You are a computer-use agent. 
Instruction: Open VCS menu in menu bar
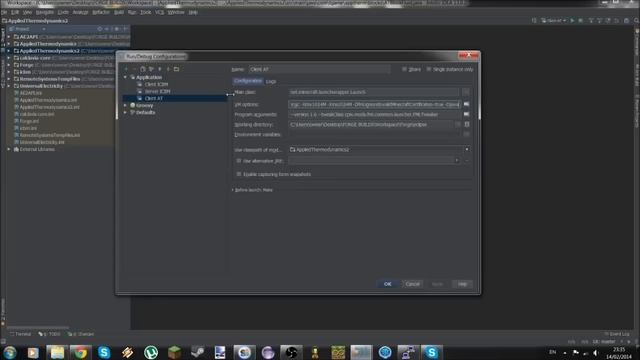tap(159, 12)
